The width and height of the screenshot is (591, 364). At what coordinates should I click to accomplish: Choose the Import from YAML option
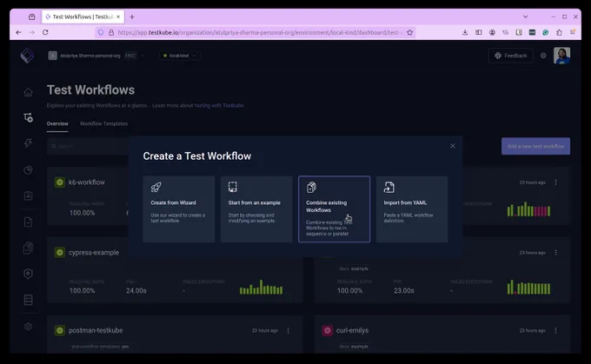coord(412,209)
